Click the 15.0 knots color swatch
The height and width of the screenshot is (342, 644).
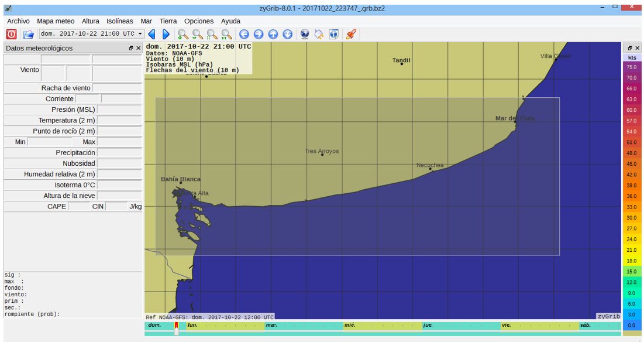[632, 271]
